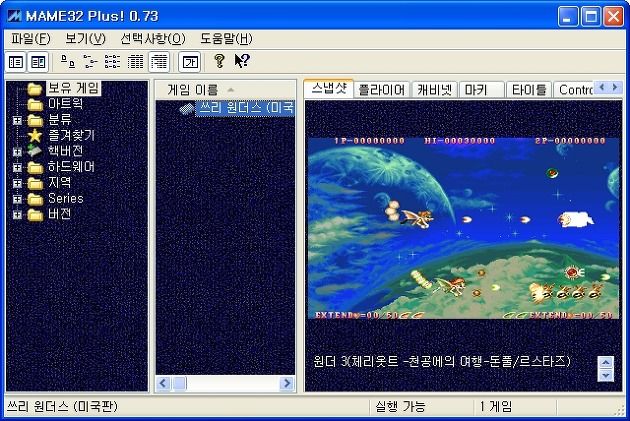Step history text down arrow

click(x=605, y=375)
